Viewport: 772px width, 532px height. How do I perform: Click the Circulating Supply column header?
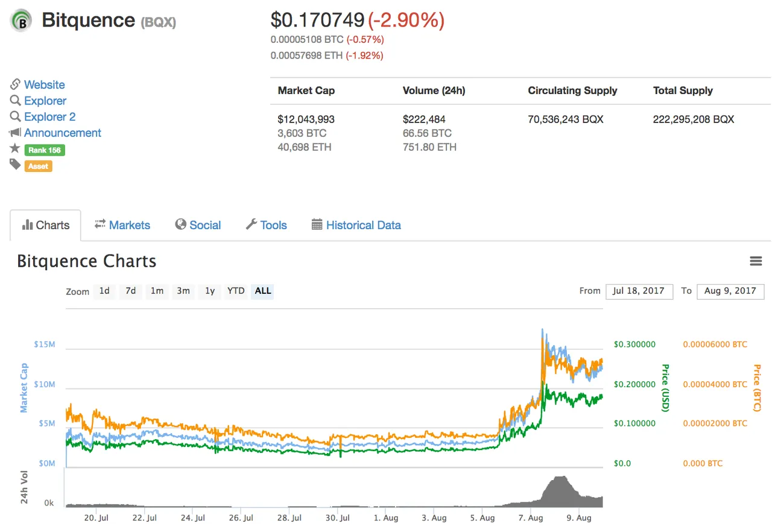[572, 90]
